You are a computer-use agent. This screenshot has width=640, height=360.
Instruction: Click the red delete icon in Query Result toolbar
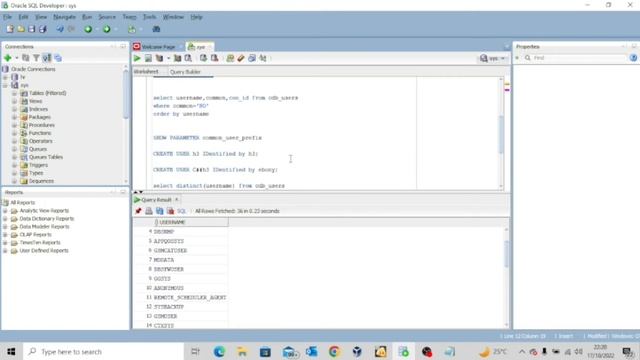tap(170, 211)
